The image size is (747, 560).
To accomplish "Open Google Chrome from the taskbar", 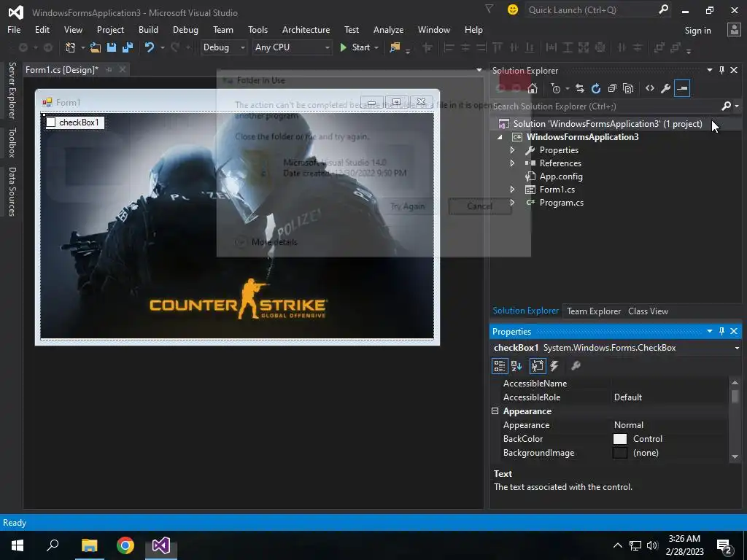I will (x=125, y=545).
